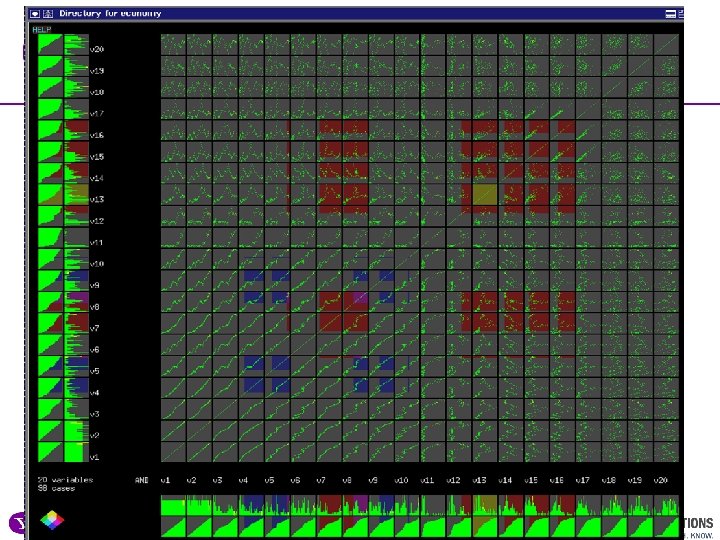Select the v10 column label at bottom

(x=400, y=480)
